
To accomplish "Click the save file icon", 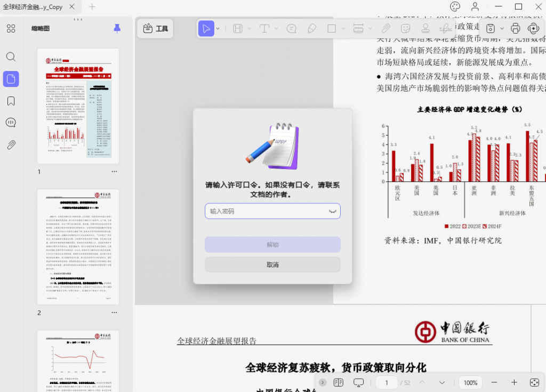I will tap(491, 28).
